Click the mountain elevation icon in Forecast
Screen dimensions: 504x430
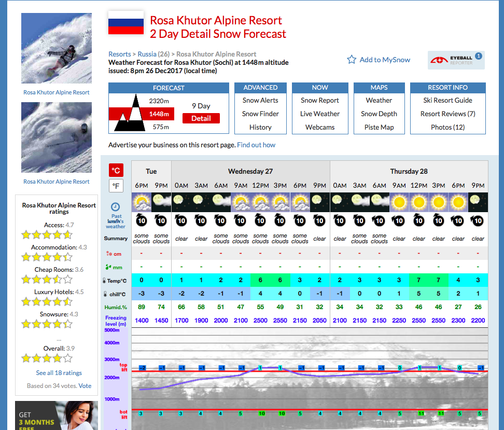point(129,113)
